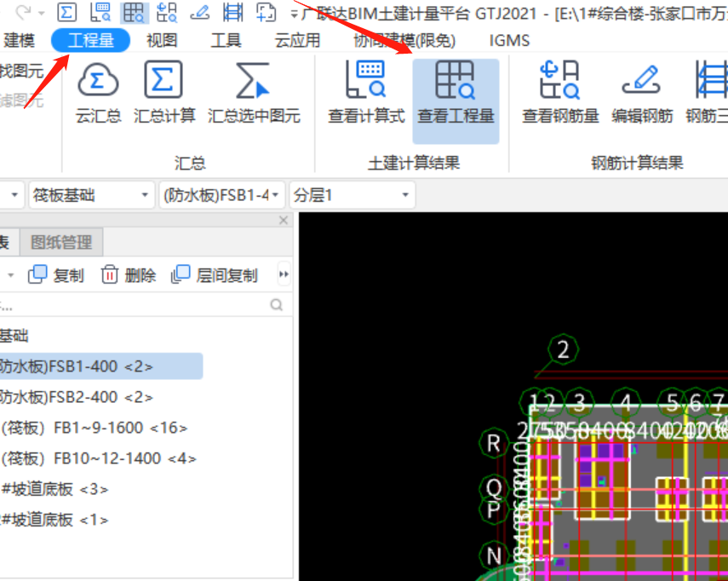The height and width of the screenshot is (581, 728).
Task: Open the 云应用 ribbon tab
Action: [297, 40]
